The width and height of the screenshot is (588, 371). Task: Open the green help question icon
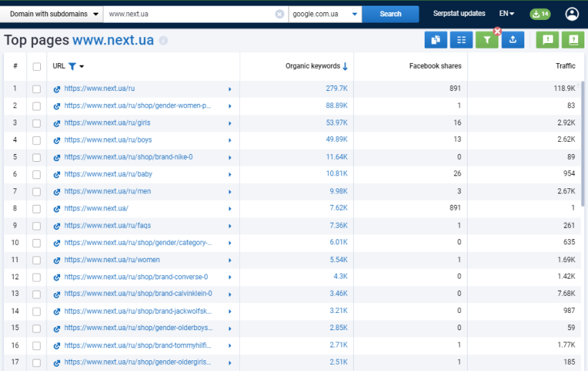[573, 40]
